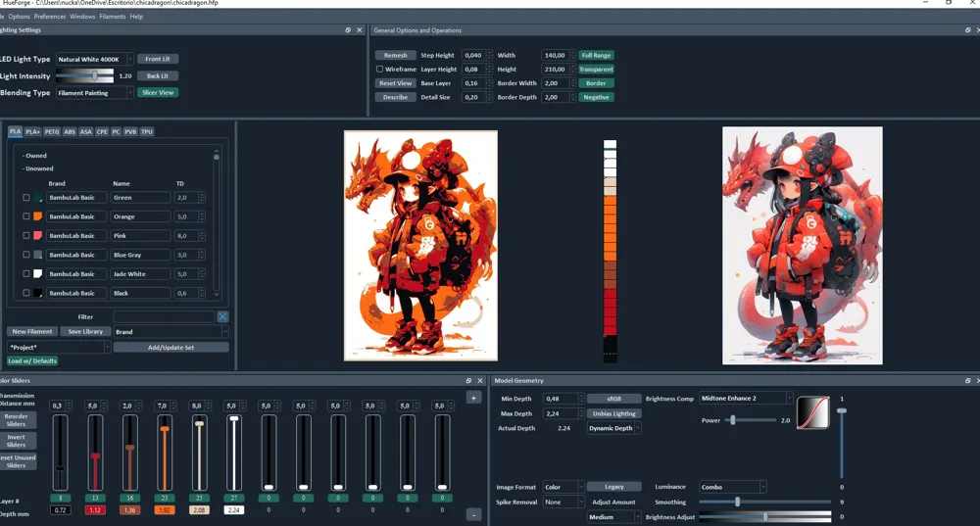This screenshot has width=980, height=526.
Task: Open the Brand sort dropdown
Action: (x=171, y=332)
